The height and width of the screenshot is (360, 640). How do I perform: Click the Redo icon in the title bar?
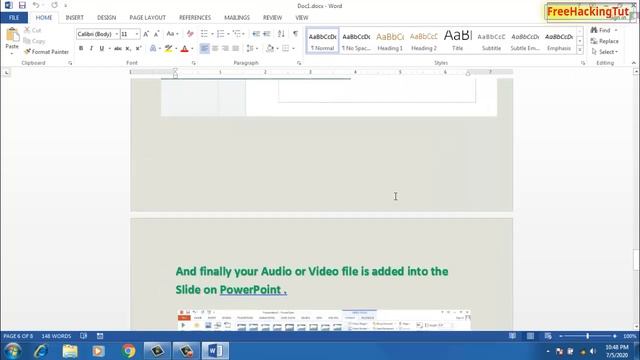[x=54, y=5]
